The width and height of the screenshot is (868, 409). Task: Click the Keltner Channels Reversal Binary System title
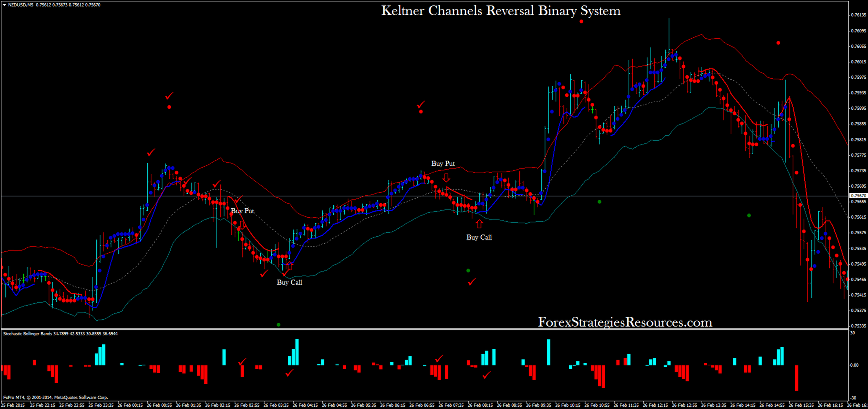[501, 11]
